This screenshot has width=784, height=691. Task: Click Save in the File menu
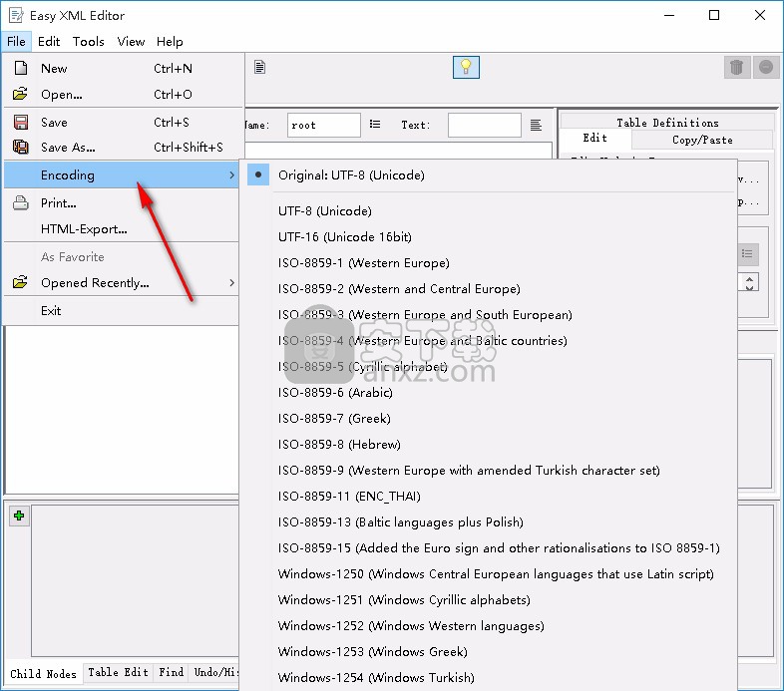[122, 123]
